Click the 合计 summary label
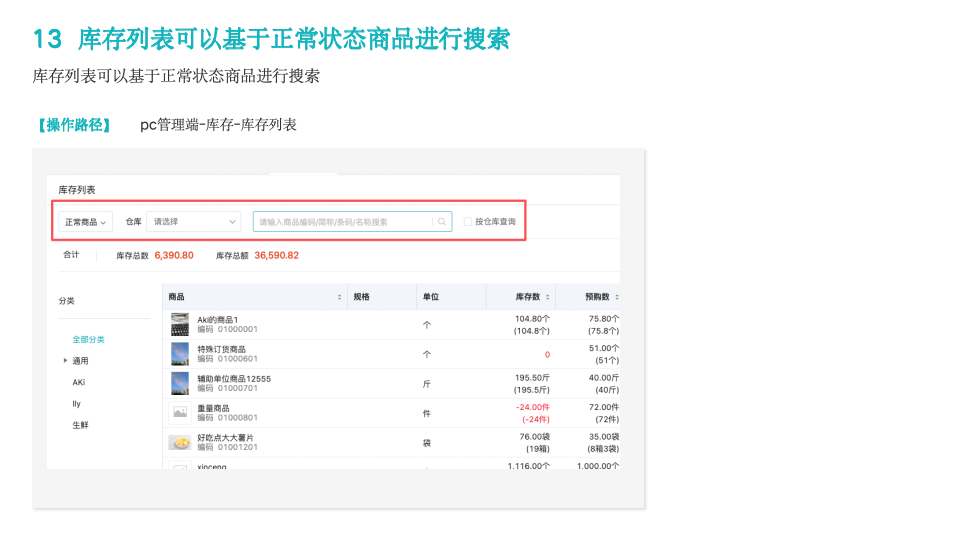 71,255
